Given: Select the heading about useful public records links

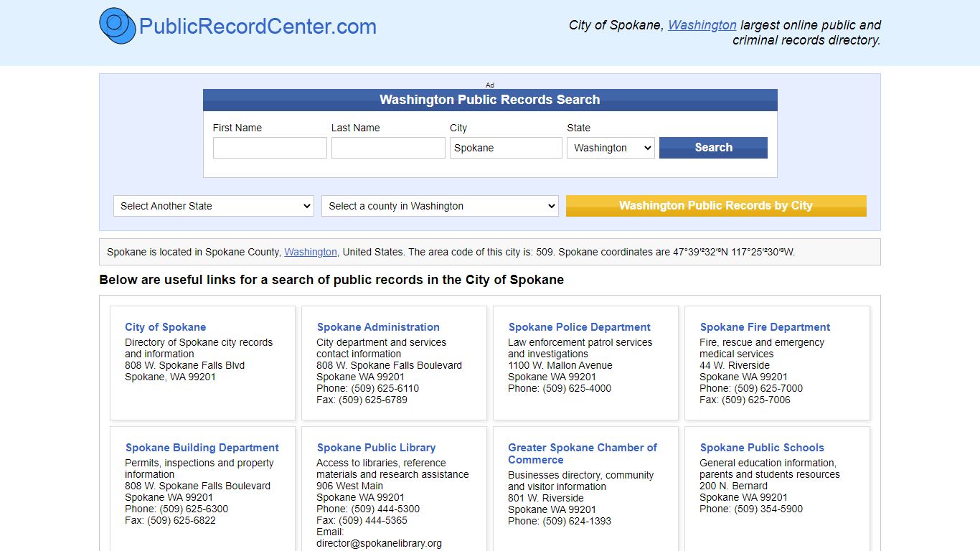Looking at the screenshot, I should [x=331, y=280].
